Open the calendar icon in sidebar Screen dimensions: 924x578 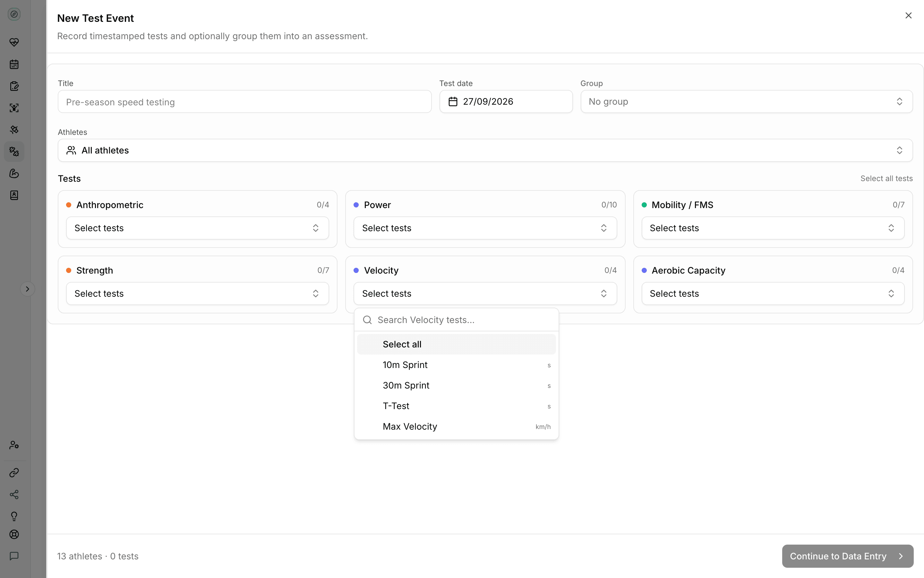coord(14,64)
